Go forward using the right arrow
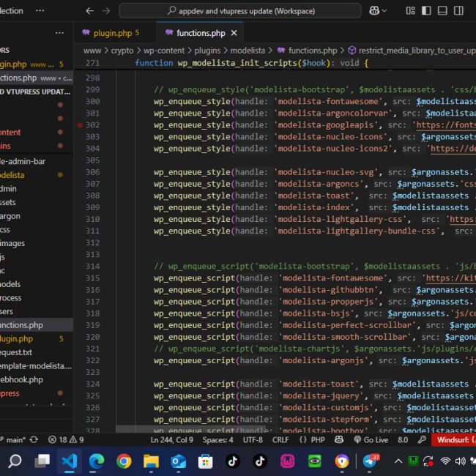476x476 pixels. tap(106, 11)
